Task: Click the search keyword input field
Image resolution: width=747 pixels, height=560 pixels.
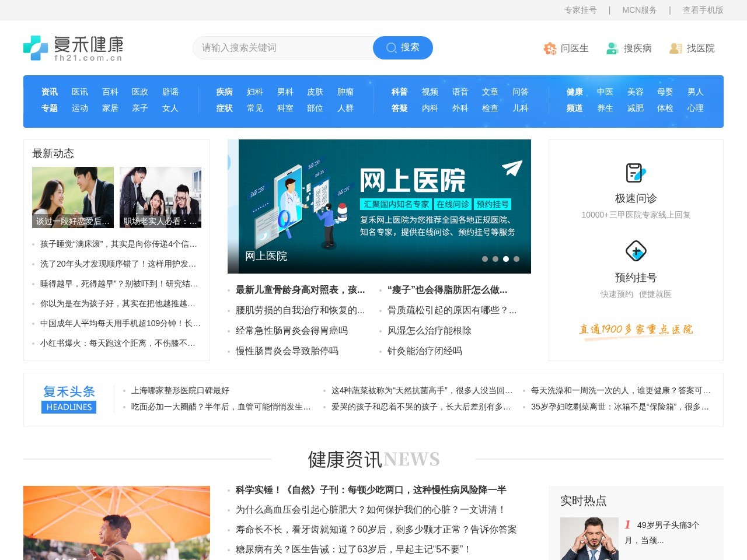Action: point(283,48)
